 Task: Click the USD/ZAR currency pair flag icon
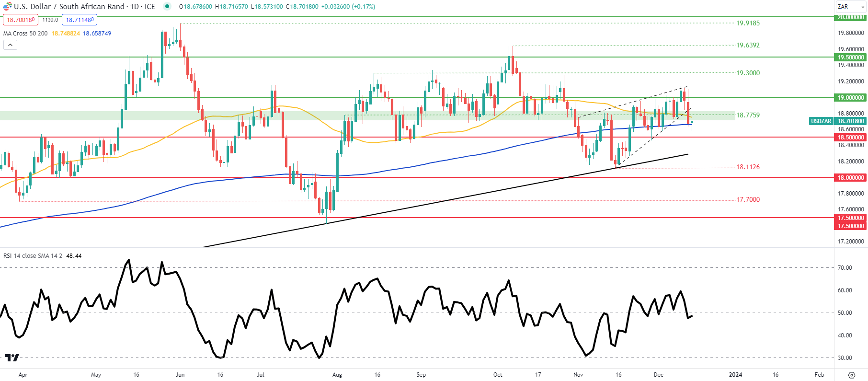(x=7, y=6)
